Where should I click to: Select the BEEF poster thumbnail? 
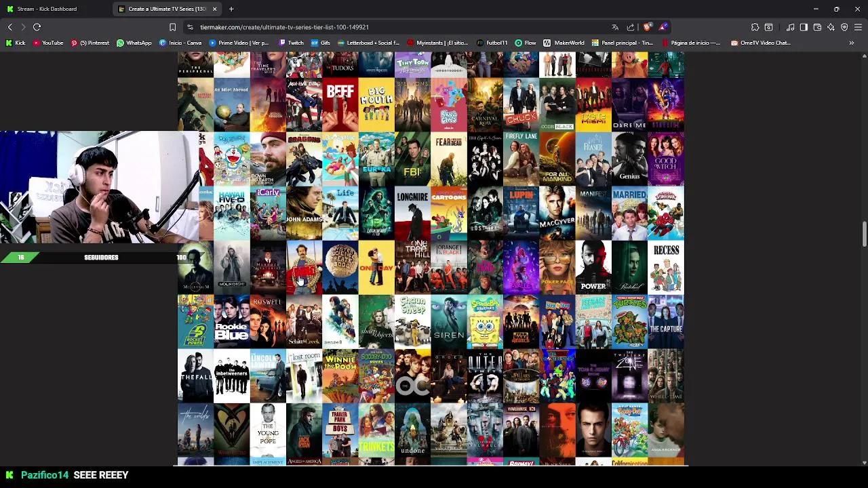click(x=340, y=105)
